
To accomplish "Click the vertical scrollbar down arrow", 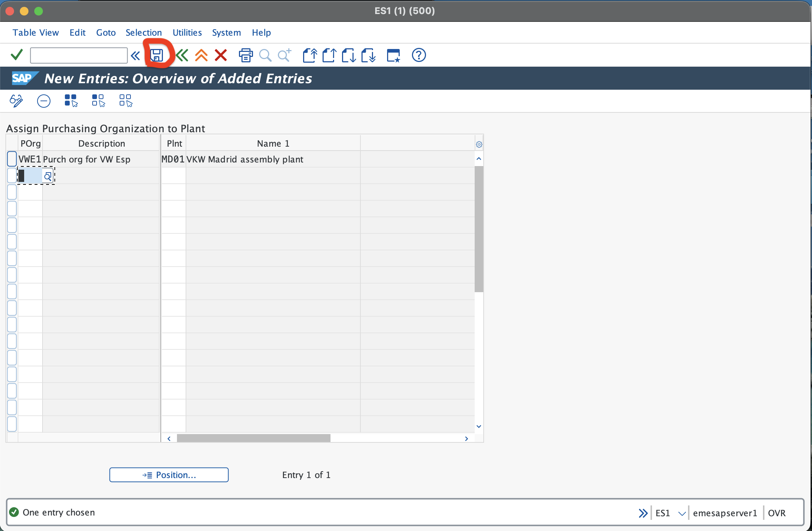I will [479, 427].
